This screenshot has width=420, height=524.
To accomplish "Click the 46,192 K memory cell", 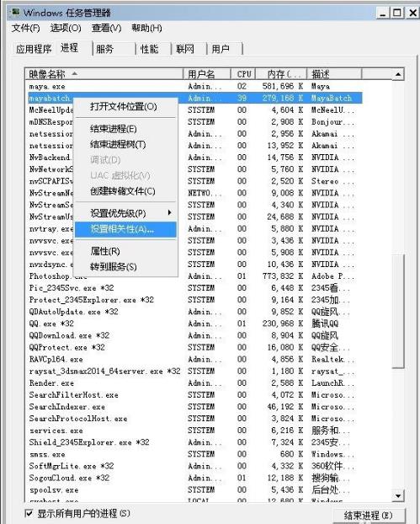I will tap(284, 406).
